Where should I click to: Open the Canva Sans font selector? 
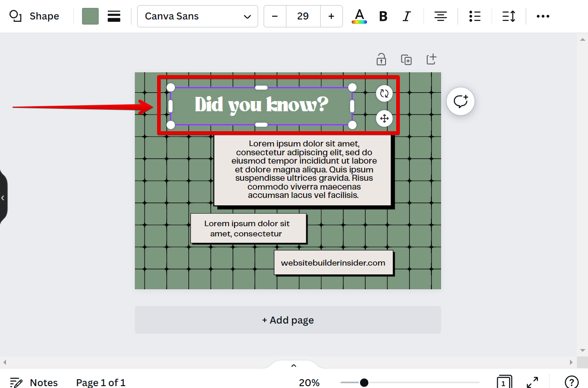197,16
